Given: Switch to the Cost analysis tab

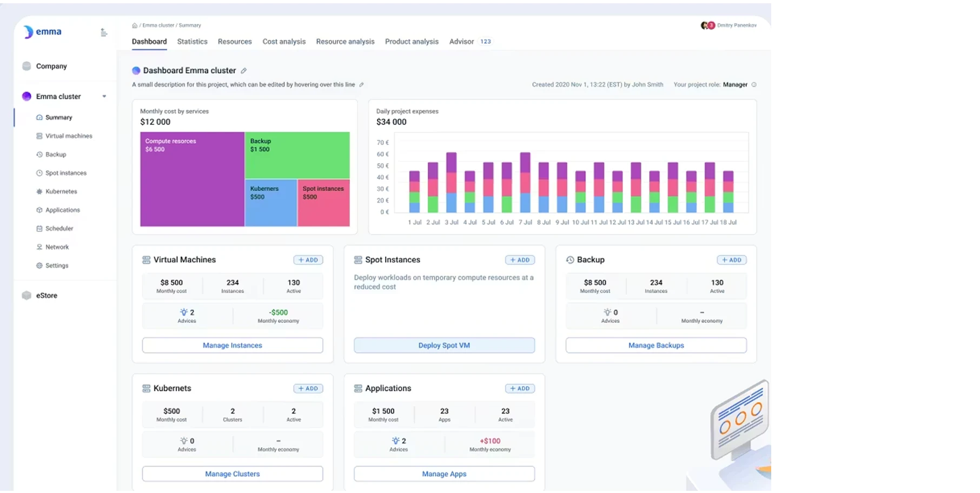Looking at the screenshot, I should 284,42.
